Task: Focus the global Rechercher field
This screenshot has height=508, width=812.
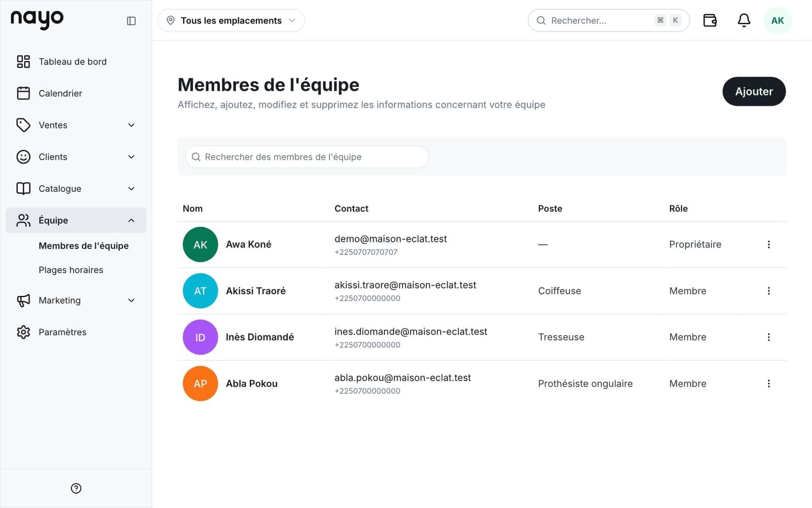Action: (x=608, y=20)
